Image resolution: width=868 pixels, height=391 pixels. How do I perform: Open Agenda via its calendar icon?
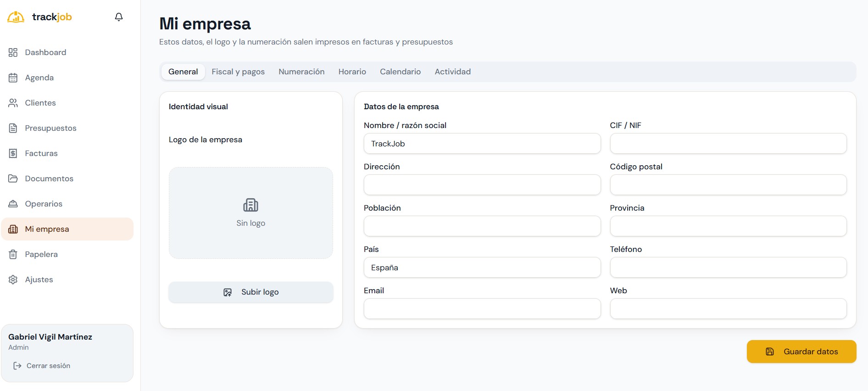[x=13, y=78]
